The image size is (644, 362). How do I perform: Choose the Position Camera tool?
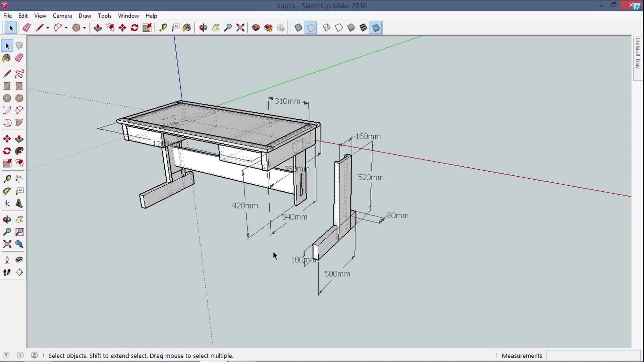tap(7, 260)
